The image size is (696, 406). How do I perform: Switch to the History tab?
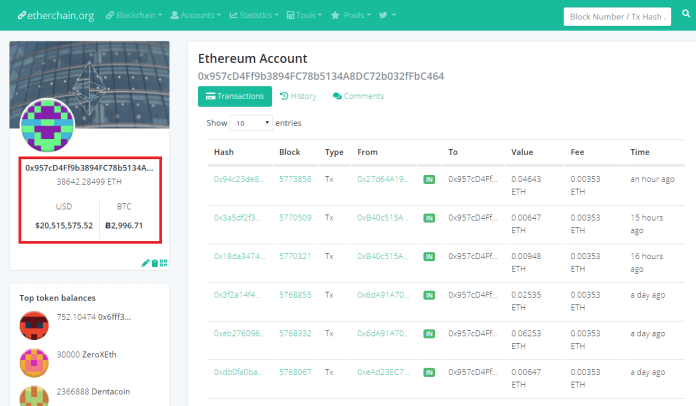[x=298, y=96]
